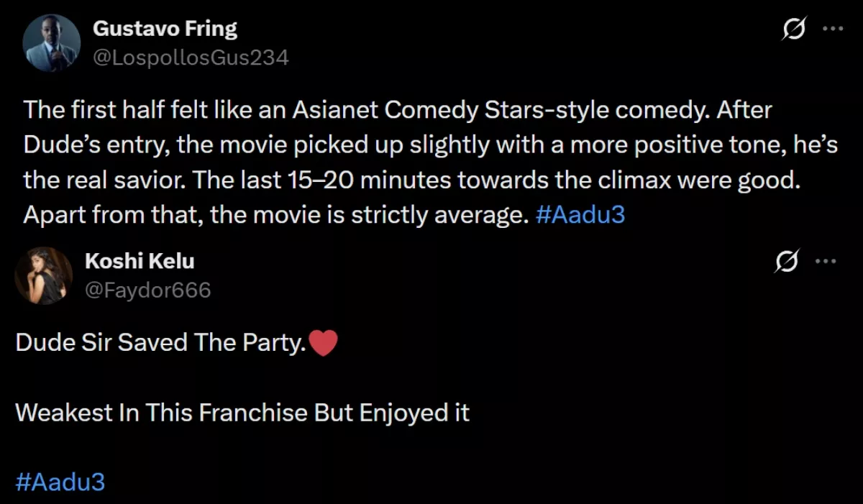Viewport: 863px width, 504px height.
Task: Open #Aadu3 hashtag in Koshi Kelu's post
Action: (60, 482)
